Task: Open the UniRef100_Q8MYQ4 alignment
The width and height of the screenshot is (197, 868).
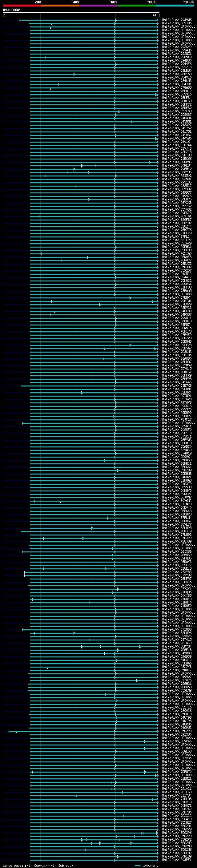Action: (176, 646)
